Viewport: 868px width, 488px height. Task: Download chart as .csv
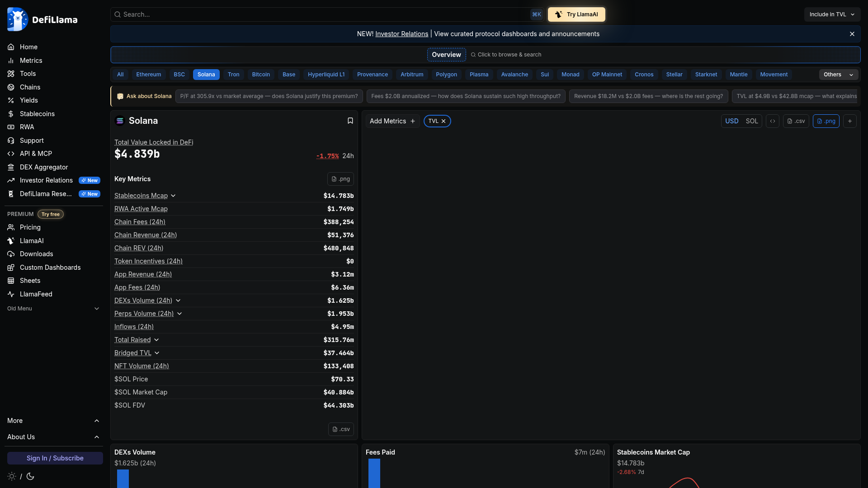(796, 121)
